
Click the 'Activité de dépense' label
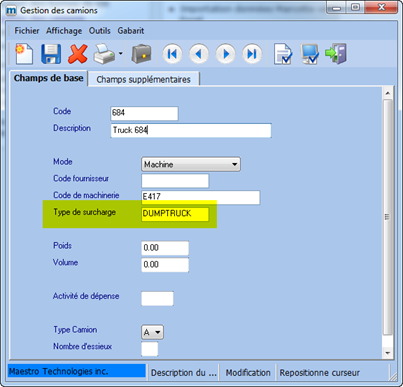point(86,296)
